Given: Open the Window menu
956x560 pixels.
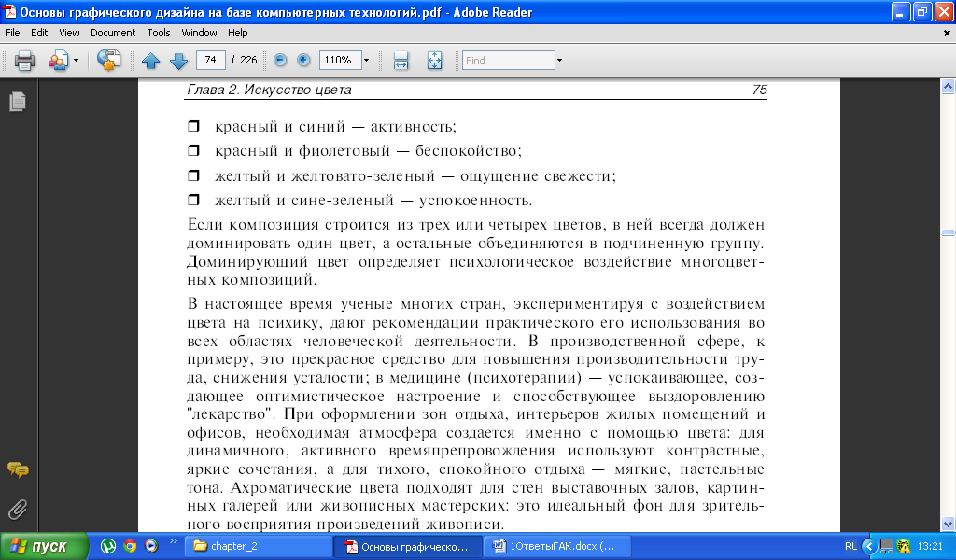Looking at the screenshot, I should coord(199,33).
